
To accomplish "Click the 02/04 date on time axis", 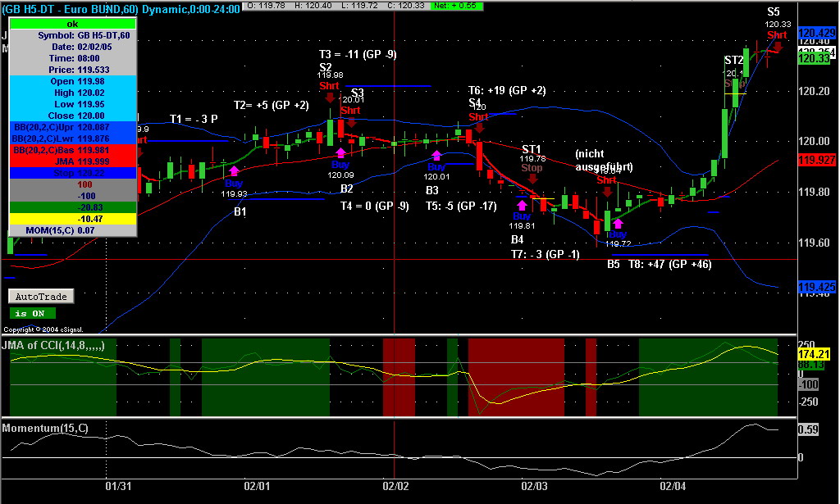I will [x=673, y=486].
